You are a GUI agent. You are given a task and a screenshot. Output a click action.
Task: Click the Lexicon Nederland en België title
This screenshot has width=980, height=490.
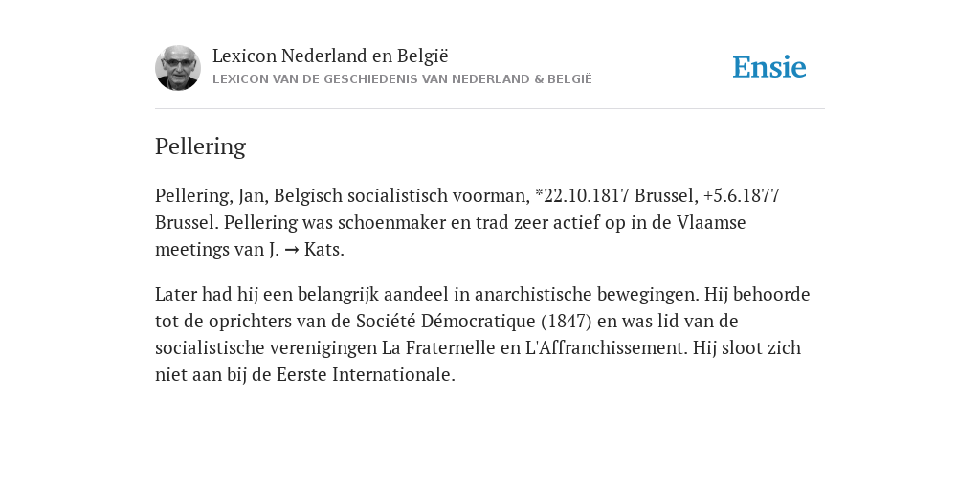(330, 56)
